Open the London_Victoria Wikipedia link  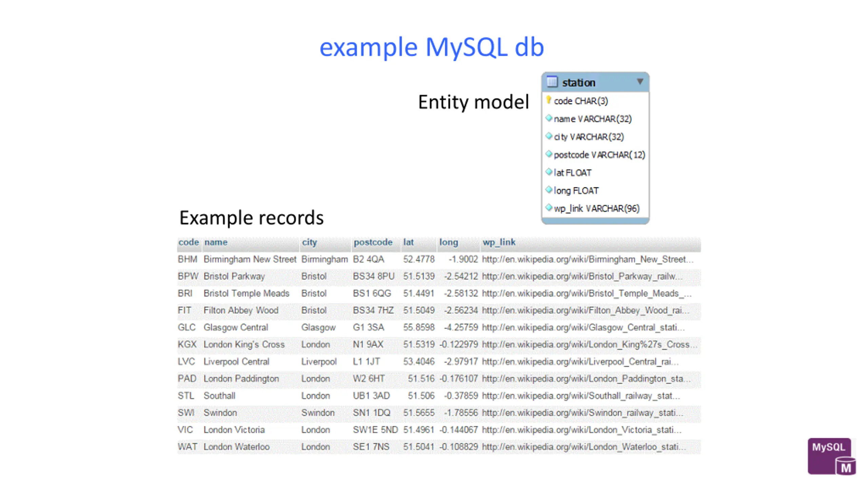point(581,430)
